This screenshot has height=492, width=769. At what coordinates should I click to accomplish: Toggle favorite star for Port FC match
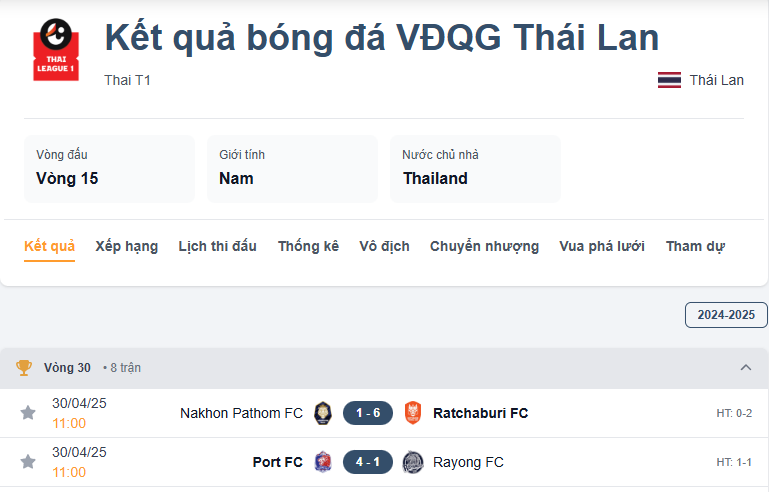[28, 462]
